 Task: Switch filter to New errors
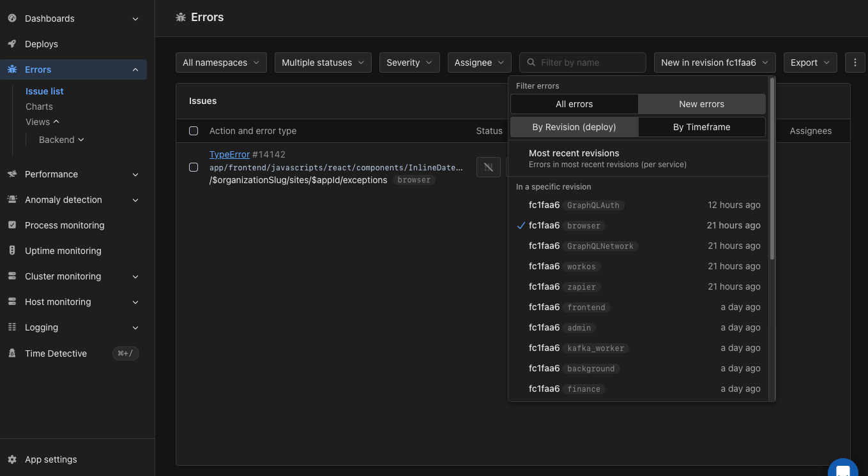click(x=702, y=104)
